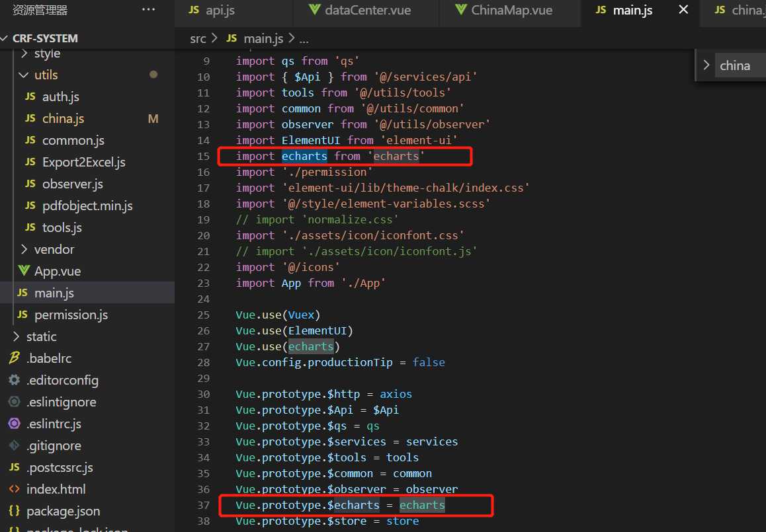This screenshot has height=532, width=766.
Task: Open the .babelrc file
Action: [49, 358]
